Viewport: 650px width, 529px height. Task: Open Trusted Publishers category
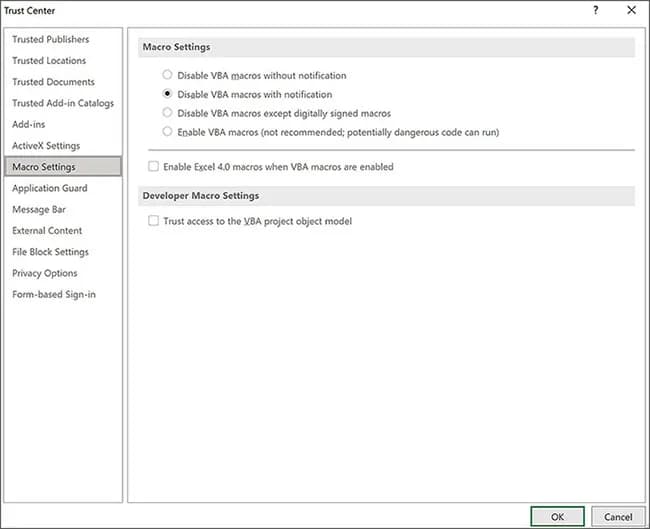(x=50, y=40)
